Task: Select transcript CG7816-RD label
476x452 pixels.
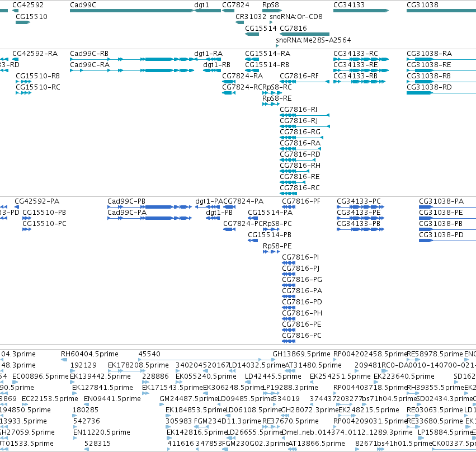Action: [x=300, y=154]
